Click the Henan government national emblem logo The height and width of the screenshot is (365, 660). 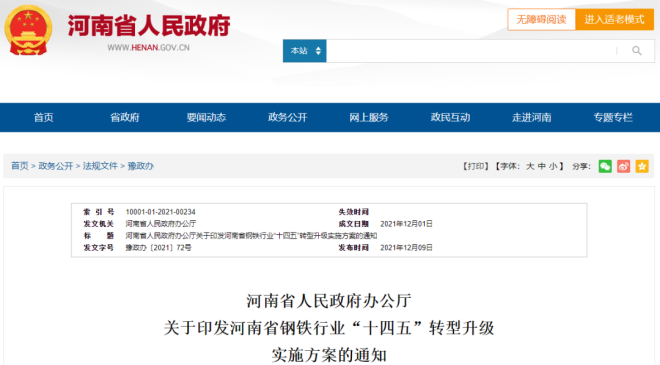pyautogui.click(x=28, y=30)
